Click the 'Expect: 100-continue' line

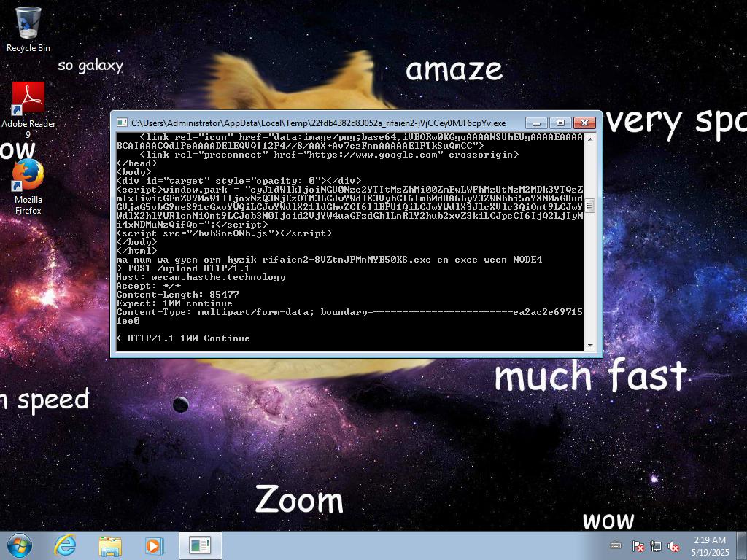point(175,303)
